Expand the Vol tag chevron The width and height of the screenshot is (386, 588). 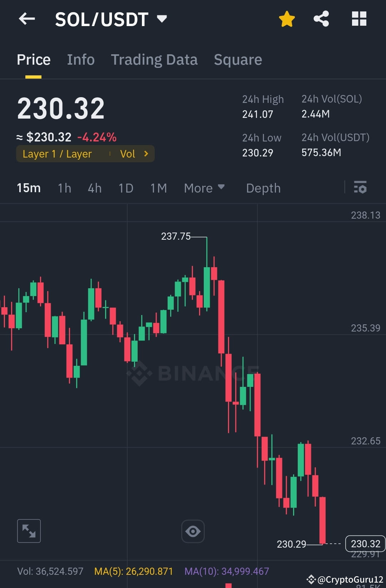146,154
